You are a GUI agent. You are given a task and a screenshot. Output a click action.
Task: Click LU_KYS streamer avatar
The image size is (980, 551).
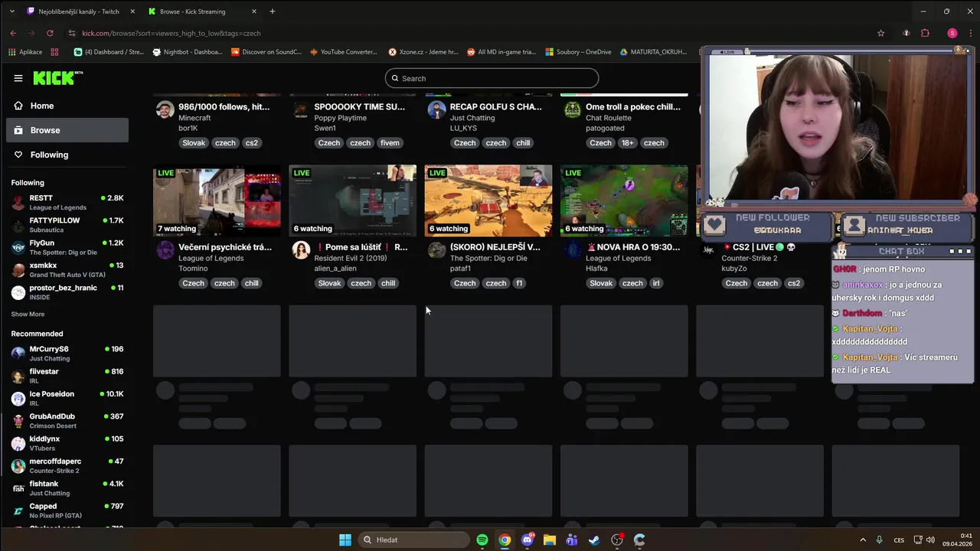(436, 109)
